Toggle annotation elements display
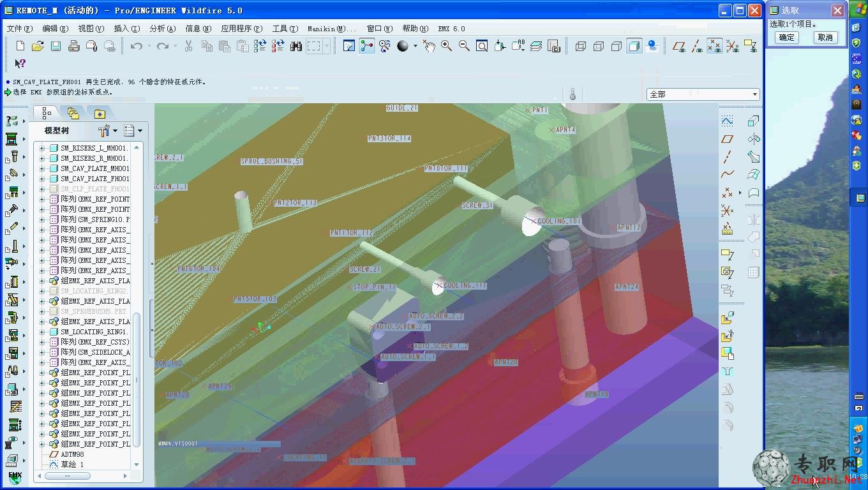This screenshot has height=490, width=868. click(x=751, y=46)
